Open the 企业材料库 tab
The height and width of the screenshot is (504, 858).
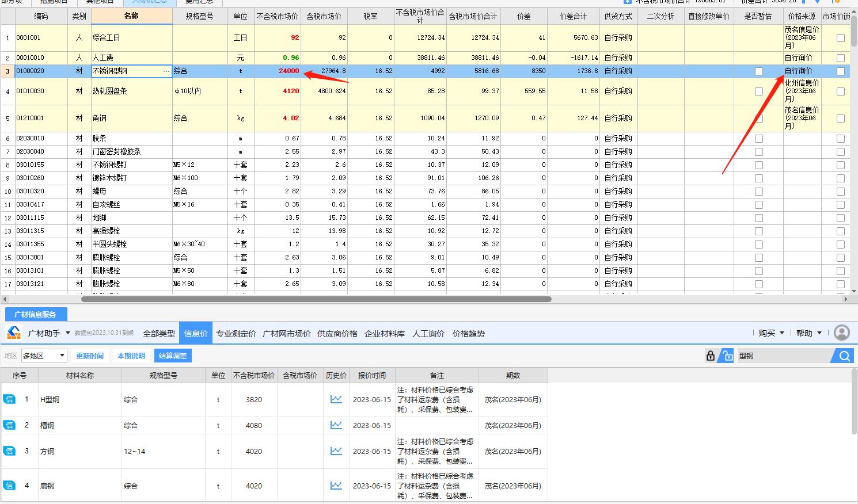(385, 334)
